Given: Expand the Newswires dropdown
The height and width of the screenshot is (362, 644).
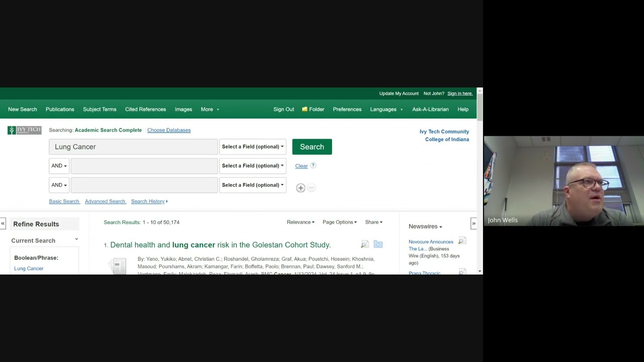Looking at the screenshot, I should point(425,227).
